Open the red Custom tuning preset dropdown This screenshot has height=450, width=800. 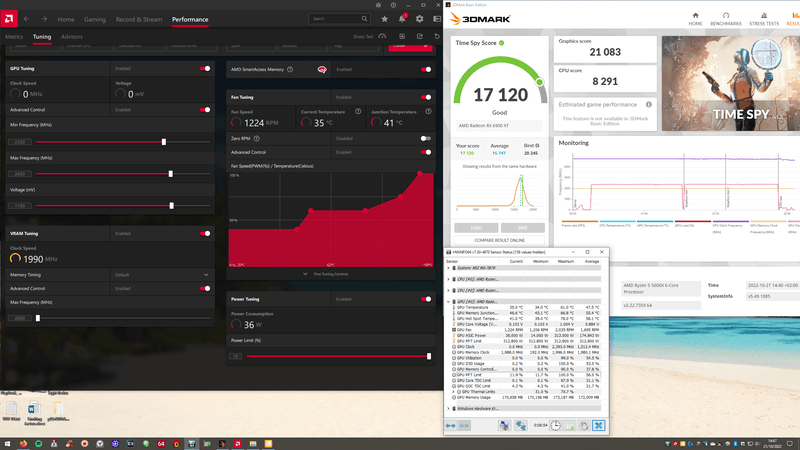[410, 46]
